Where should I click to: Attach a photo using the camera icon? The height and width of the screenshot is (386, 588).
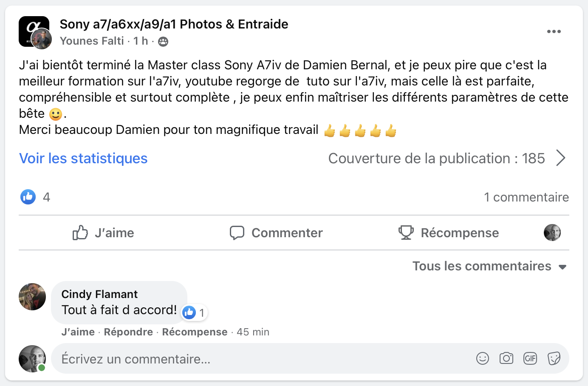[506, 358]
